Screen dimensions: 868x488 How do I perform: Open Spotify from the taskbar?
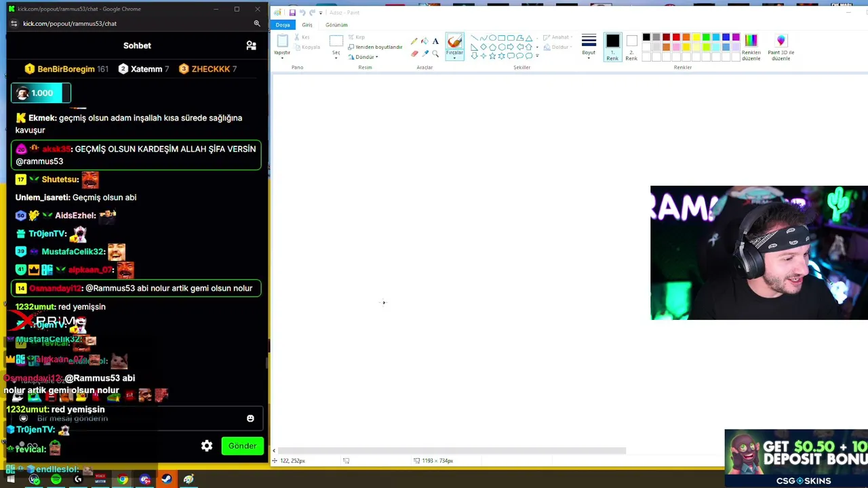click(x=56, y=480)
